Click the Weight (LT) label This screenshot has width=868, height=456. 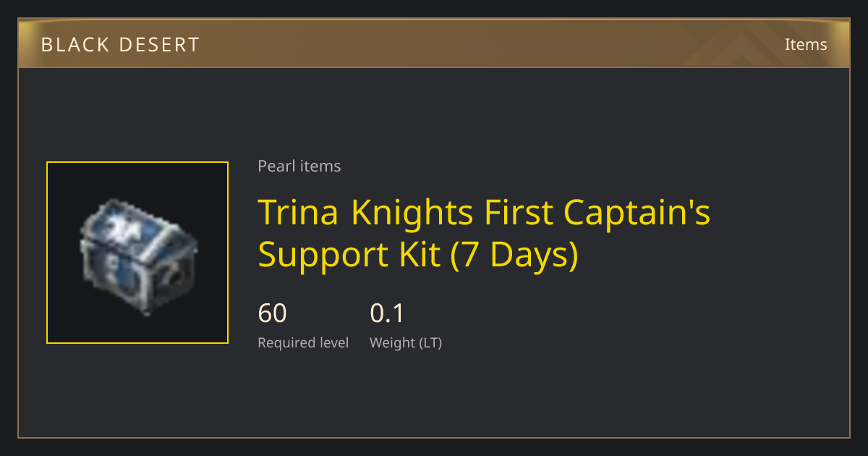tap(406, 343)
